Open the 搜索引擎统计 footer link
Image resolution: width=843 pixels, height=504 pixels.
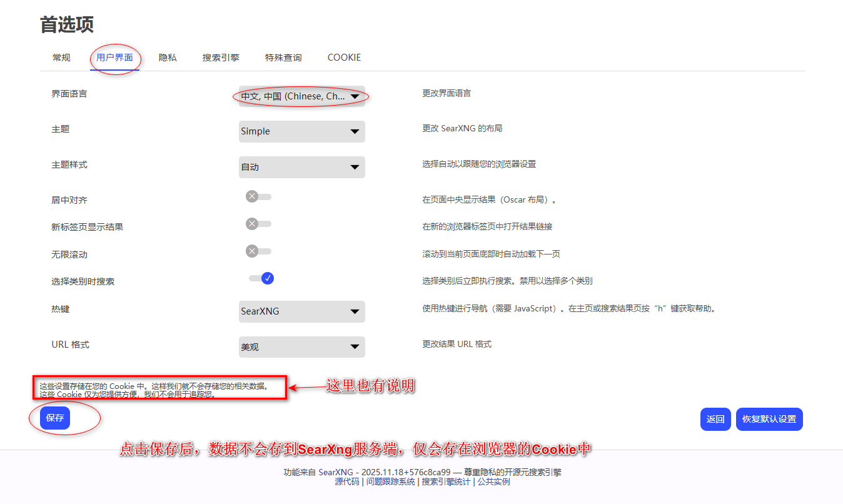446,482
